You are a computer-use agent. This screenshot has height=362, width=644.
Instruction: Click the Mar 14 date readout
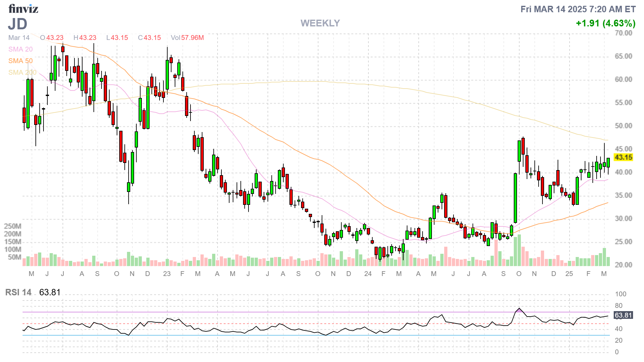19,38
